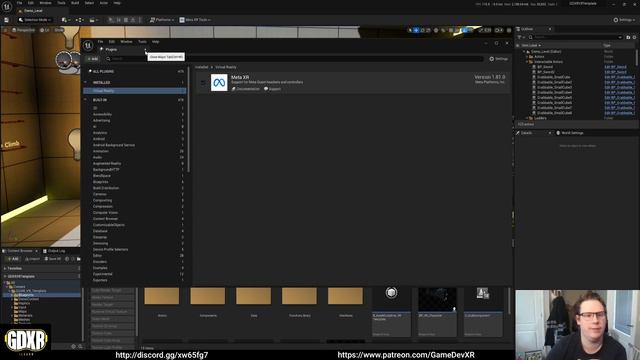The width and height of the screenshot is (640, 360).
Task: Open the Meta XR Tools dropdown
Action: point(195,20)
